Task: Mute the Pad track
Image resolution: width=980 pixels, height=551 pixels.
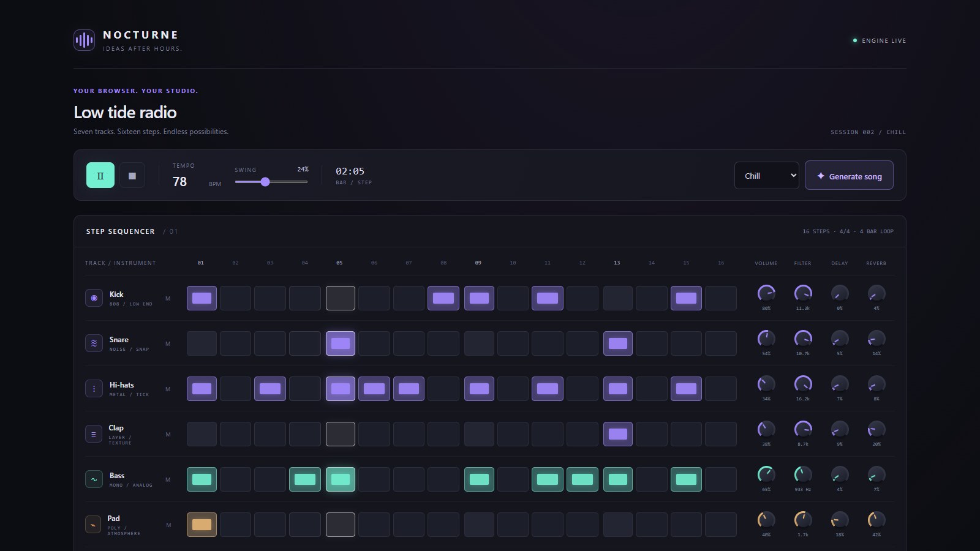Action: (168, 525)
